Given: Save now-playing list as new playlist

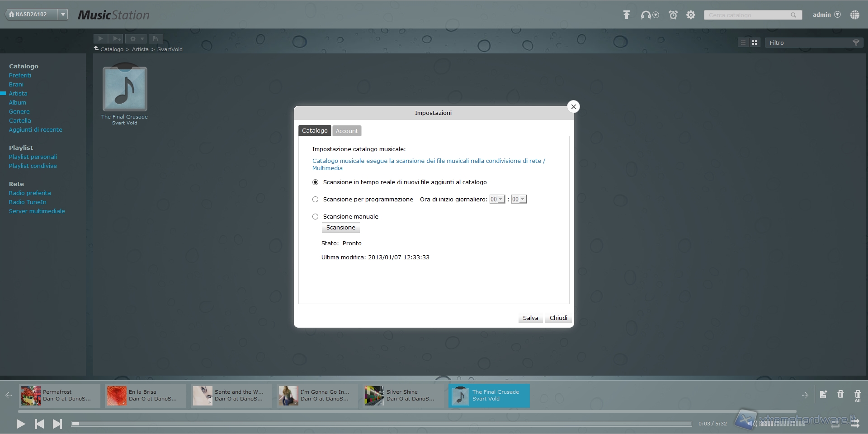Looking at the screenshot, I should [823, 394].
